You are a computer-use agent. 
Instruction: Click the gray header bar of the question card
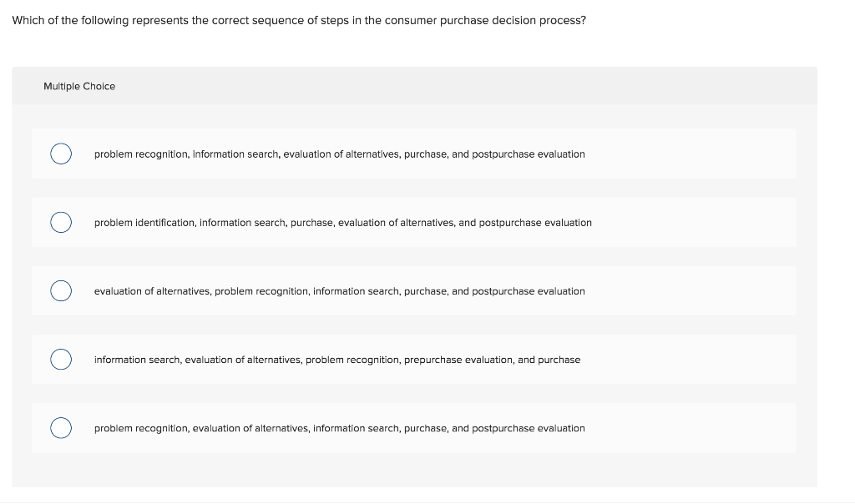tap(417, 86)
